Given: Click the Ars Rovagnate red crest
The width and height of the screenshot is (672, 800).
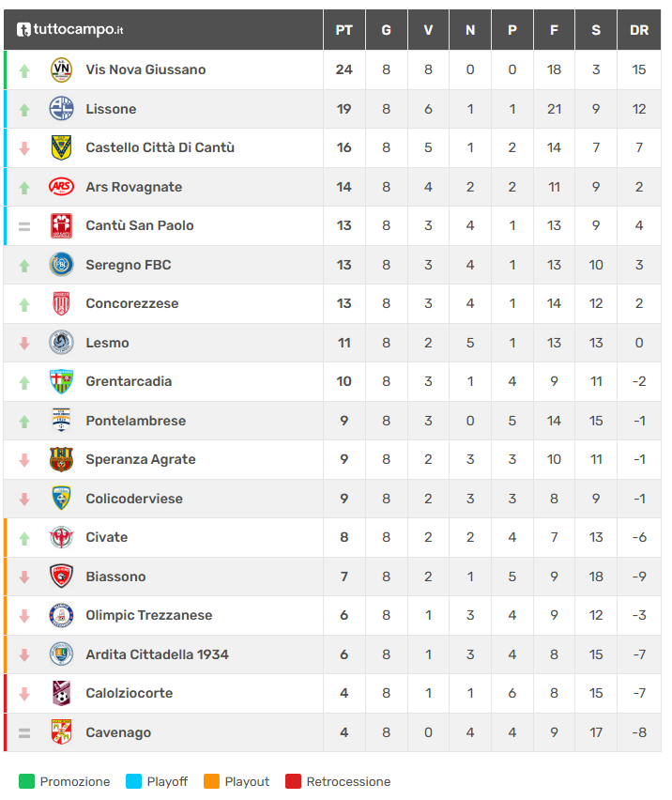Looking at the screenshot, I should 61,187.
